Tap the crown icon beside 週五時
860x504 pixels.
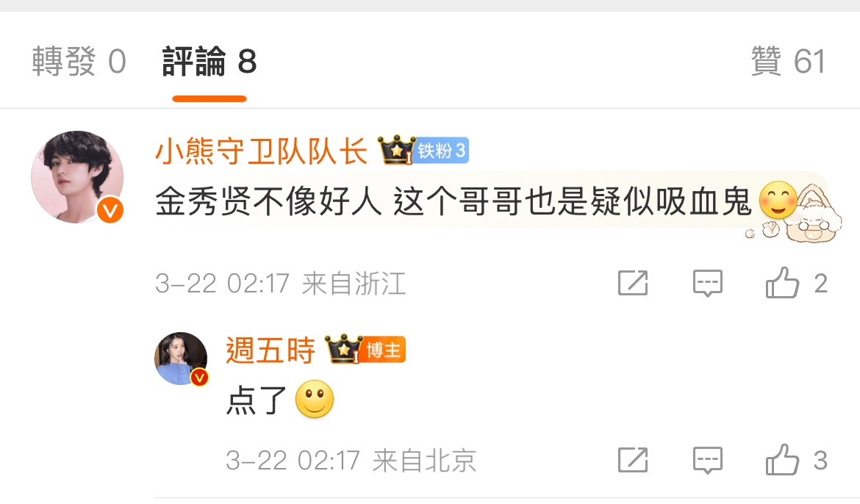click(x=343, y=349)
